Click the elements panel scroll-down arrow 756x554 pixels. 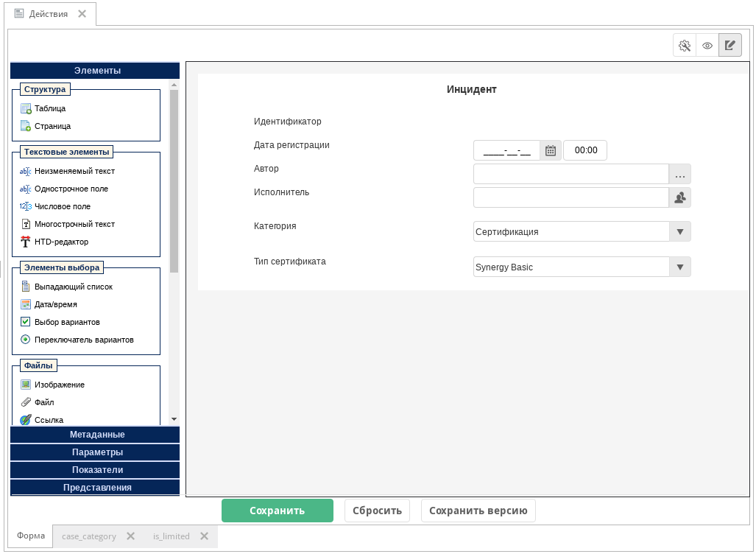point(174,419)
